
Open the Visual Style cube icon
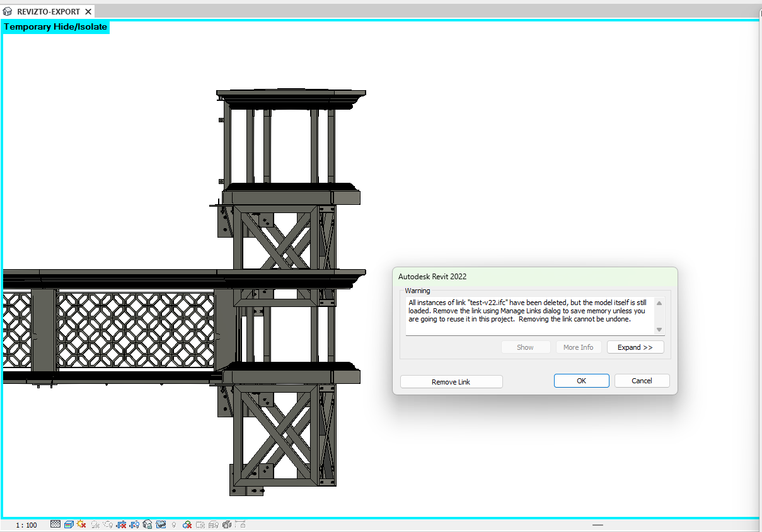tap(69, 524)
